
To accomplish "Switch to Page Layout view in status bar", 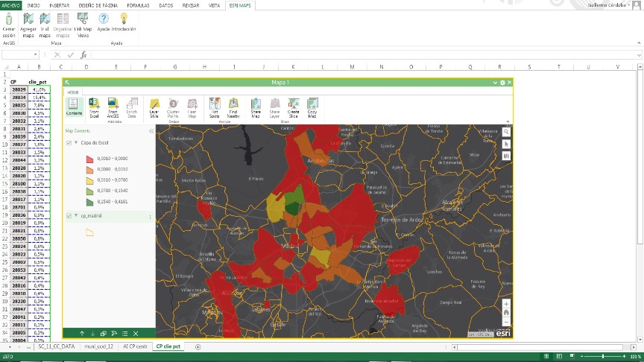I will (558, 356).
